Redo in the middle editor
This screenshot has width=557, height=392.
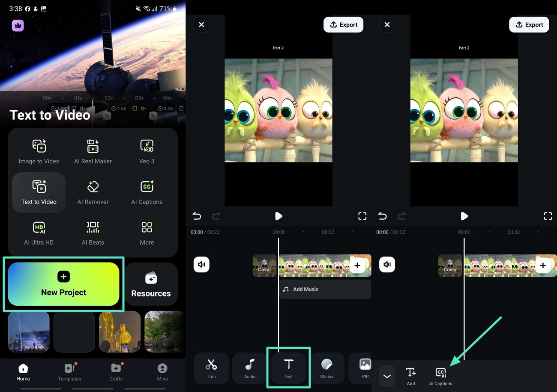pyautogui.click(x=216, y=216)
